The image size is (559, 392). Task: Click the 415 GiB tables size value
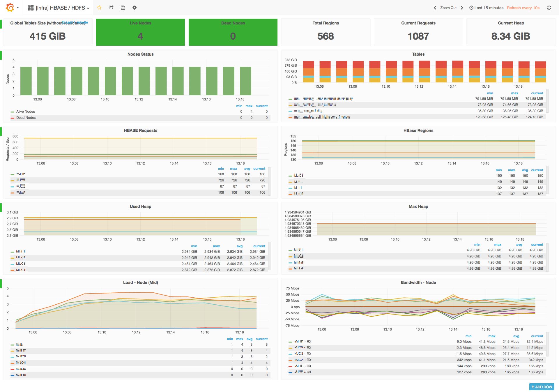pyautogui.click(x=48, y=36)
